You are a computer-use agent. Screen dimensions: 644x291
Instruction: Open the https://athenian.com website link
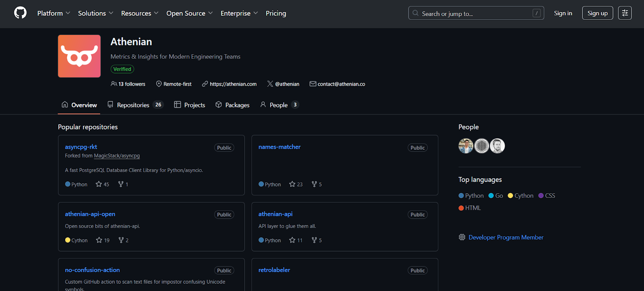[x=233, y=84]
